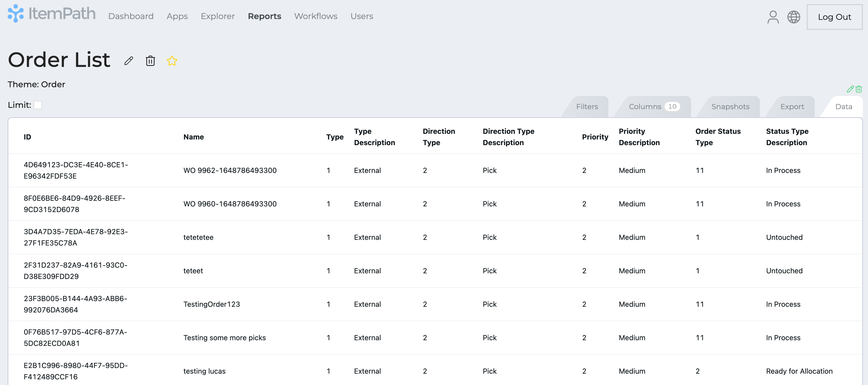
Task: Click the Log Out button
Action: point(834,17)
